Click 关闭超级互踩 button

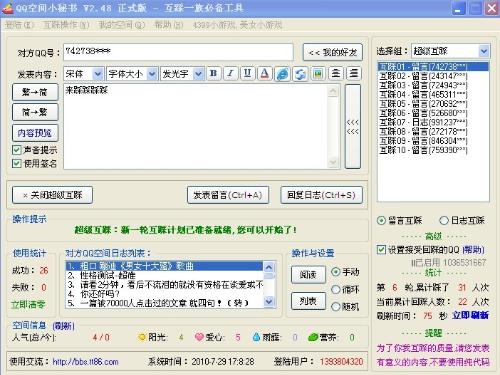(52, 195)
